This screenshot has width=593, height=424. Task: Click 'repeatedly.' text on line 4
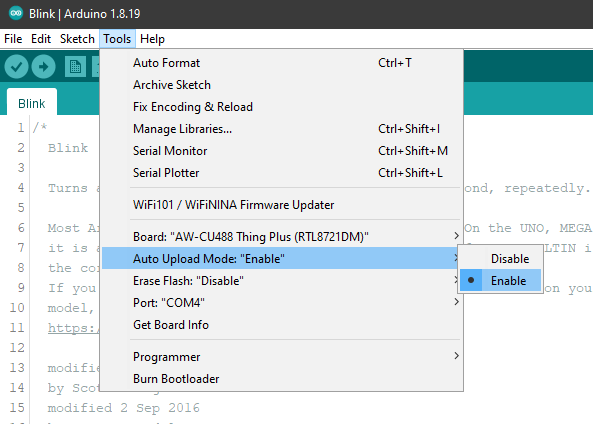click(x=547, y=188)
